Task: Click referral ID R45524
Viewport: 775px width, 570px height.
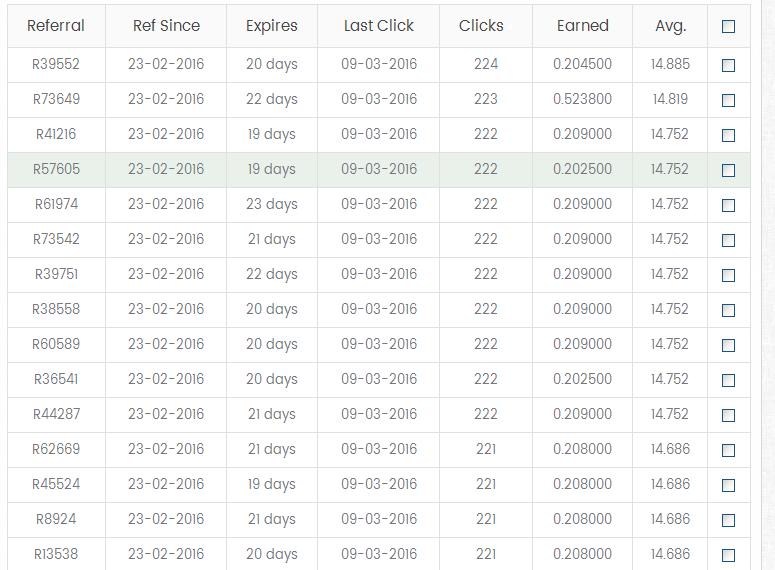Action: pyautogui.click(x=56, y=484)
